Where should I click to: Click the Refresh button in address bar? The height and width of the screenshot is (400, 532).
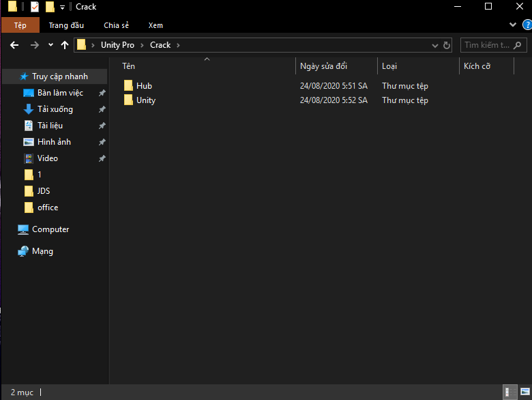447,45
